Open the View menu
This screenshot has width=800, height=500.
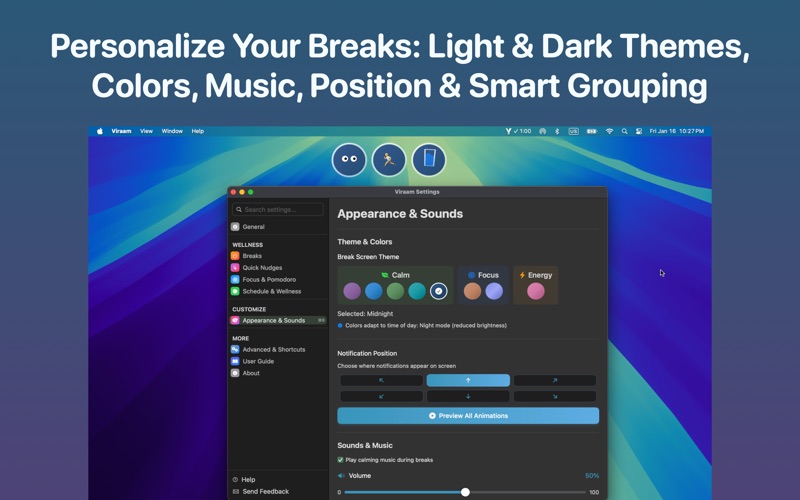coord(146,131)
